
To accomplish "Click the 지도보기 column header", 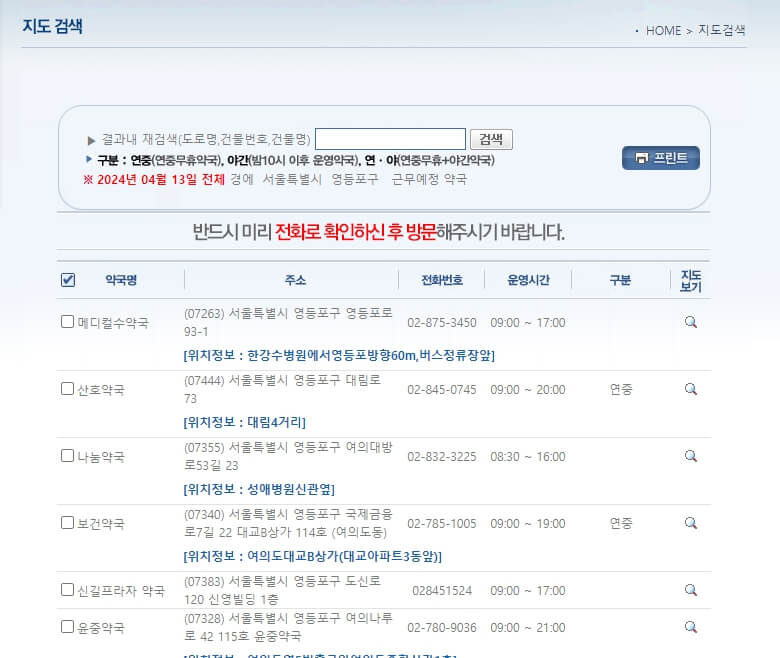I will (x=690, y=281).
